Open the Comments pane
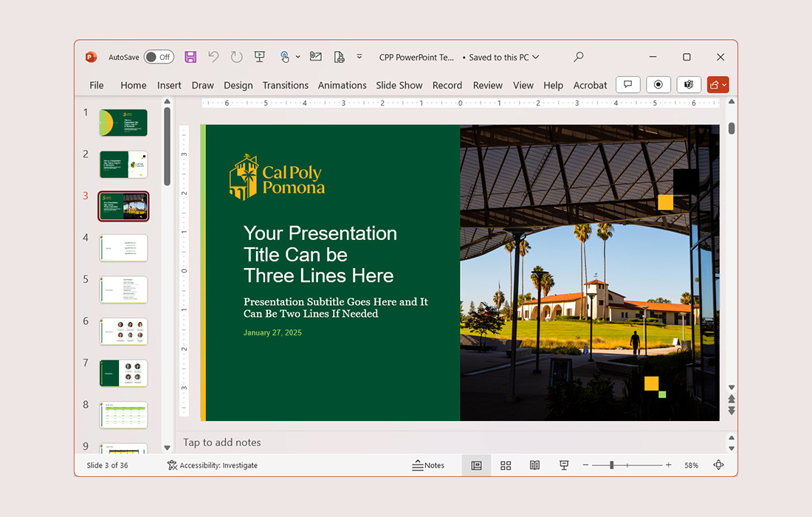Image resolution: width=812 pixels, height=517 pixels. coord(627,84)
